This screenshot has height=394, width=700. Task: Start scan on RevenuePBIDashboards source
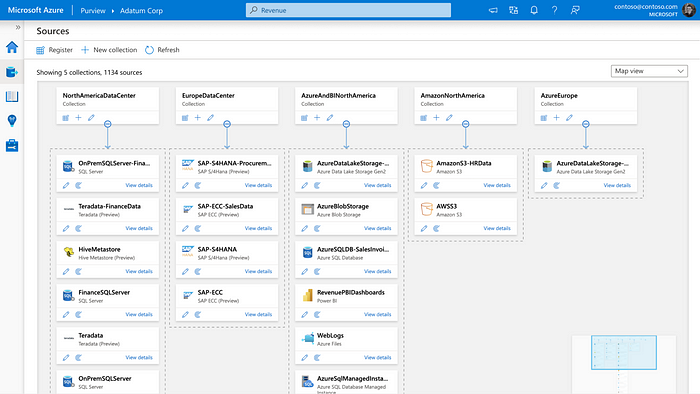[317, 315]
